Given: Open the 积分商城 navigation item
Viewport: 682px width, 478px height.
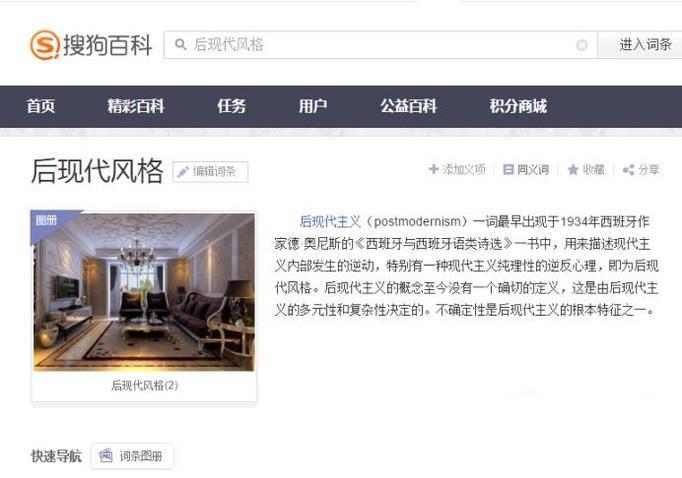Looking at the screenshot, I should click(518, 106).
